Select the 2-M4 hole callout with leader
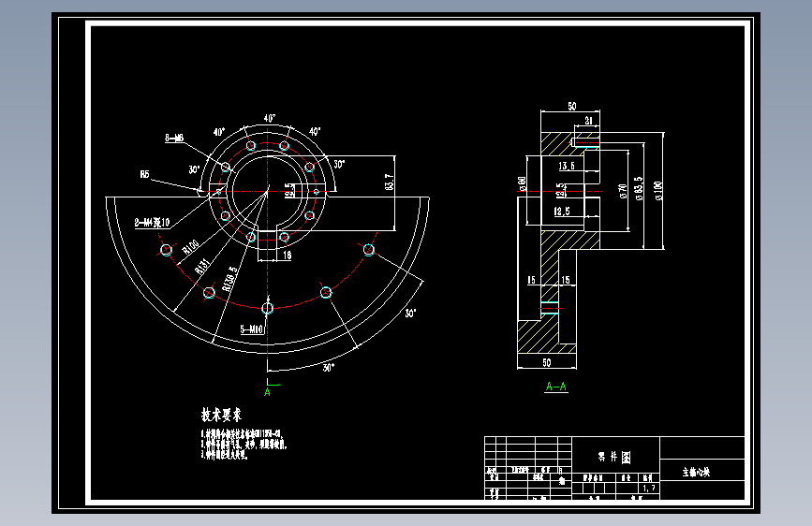The width and height of the screenshot is (812, 526). coord(153,223)
